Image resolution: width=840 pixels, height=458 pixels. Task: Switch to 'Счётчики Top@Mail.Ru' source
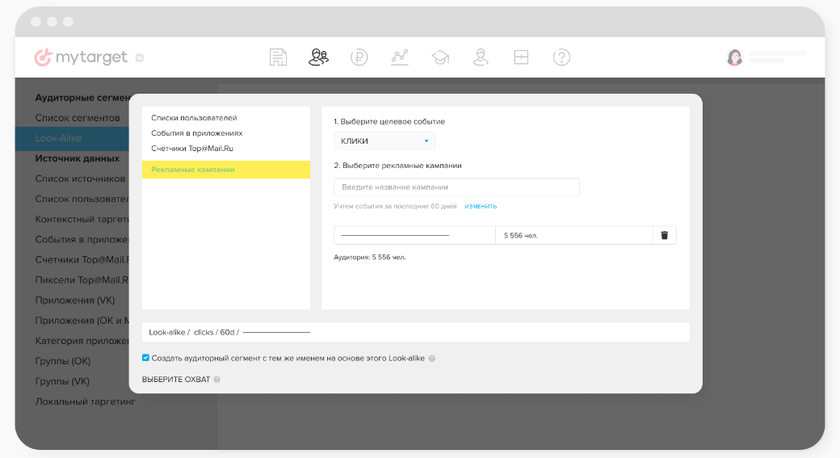[192, 148]
